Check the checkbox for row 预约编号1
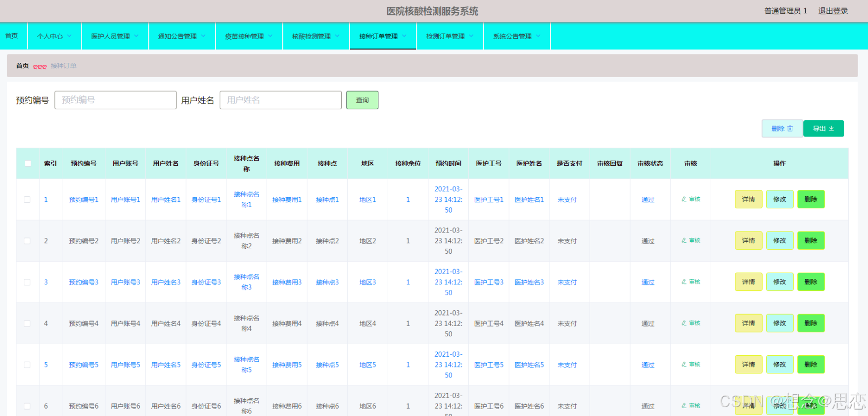This screenshot has height=416, width=868. point(27,200)
